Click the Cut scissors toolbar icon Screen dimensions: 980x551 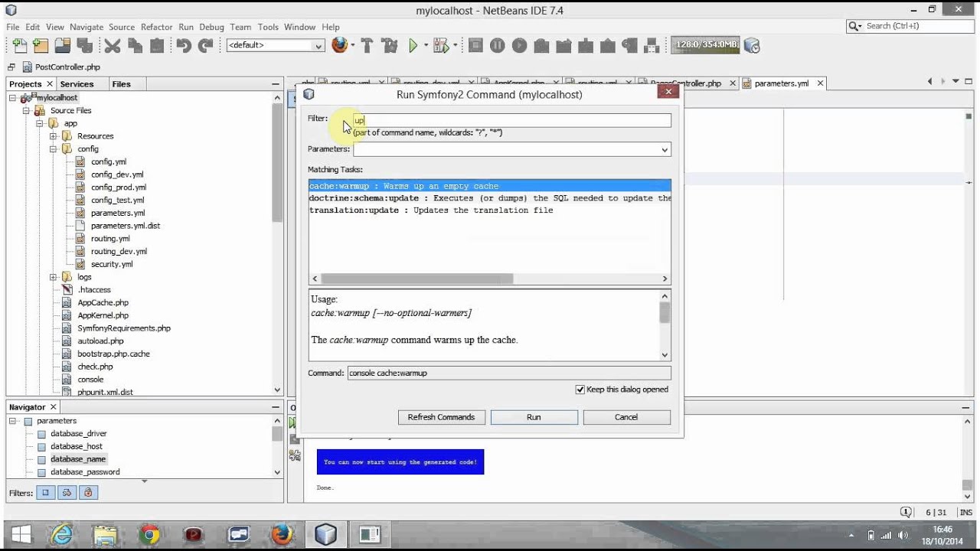click(x=113, y=46)
